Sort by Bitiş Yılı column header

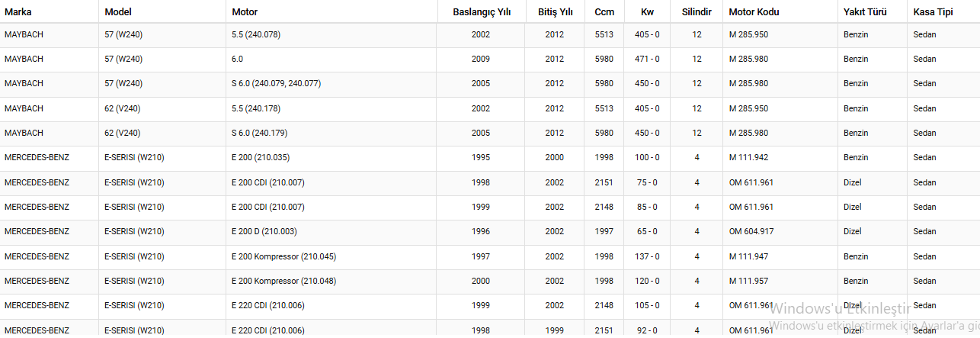tap(555, 12)
